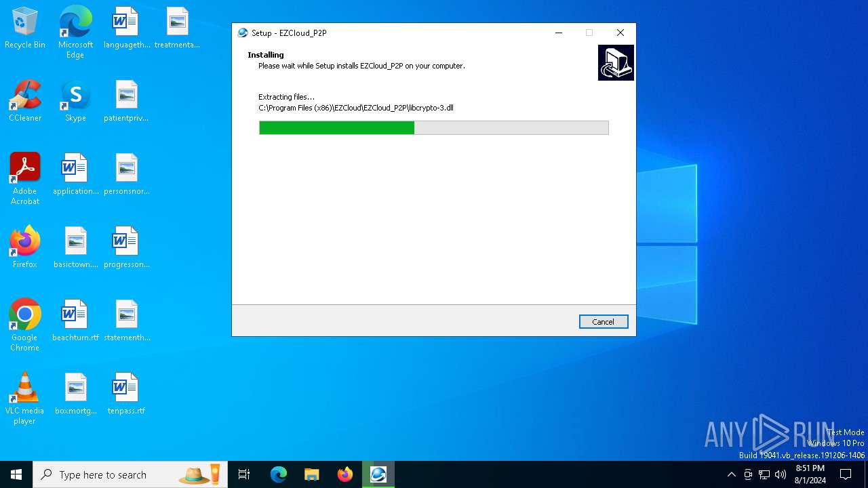Image resolution: width=868 pixels, height=488 pixels.
Task: Click the installation progress bar
Action: [x=434, y=127]
